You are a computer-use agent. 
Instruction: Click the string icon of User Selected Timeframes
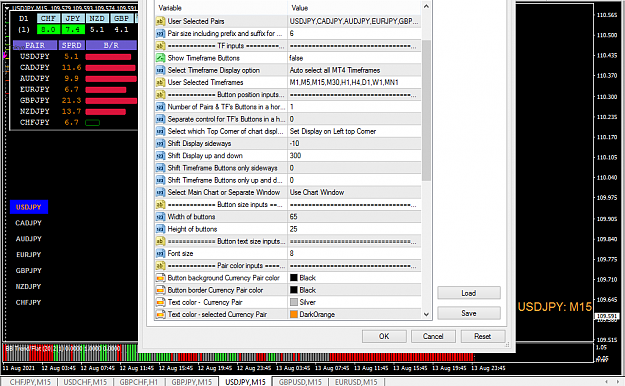tap(160, 82)
